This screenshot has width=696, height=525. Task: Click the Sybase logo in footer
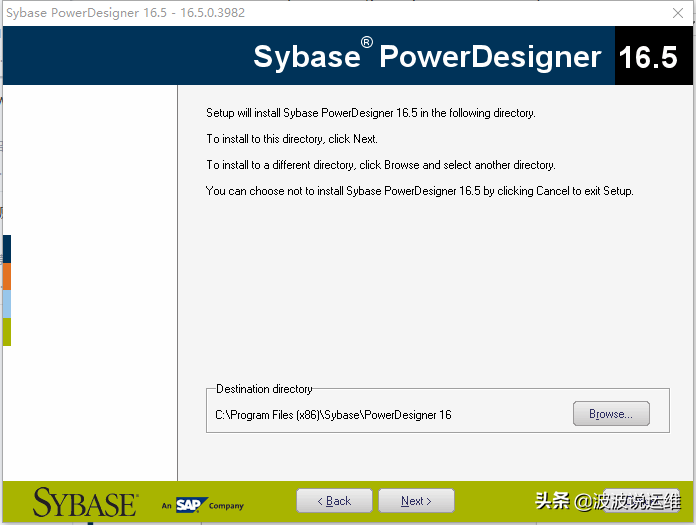click(85, 502)
